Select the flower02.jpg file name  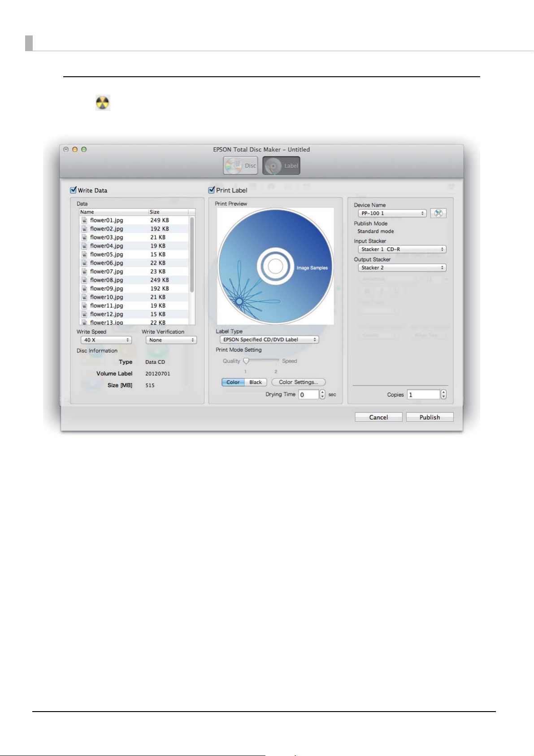point(106,229)
